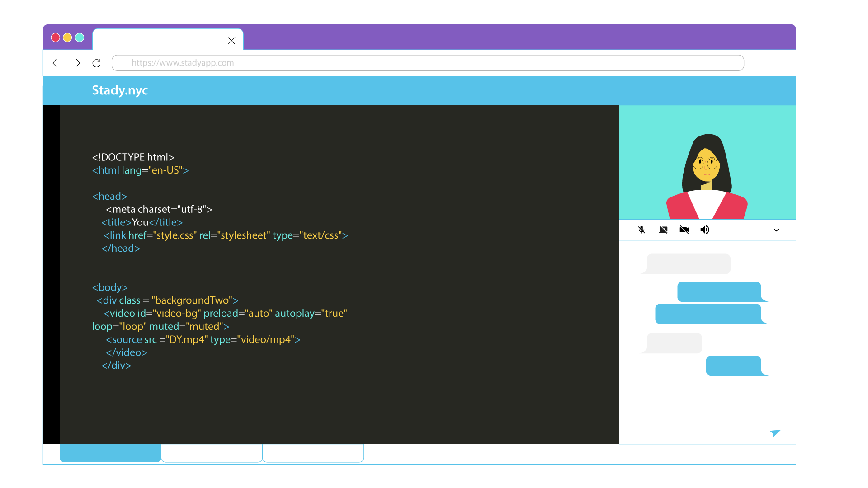
Task: Click the stadyapp.com address bar
Action: click(427, 63)
